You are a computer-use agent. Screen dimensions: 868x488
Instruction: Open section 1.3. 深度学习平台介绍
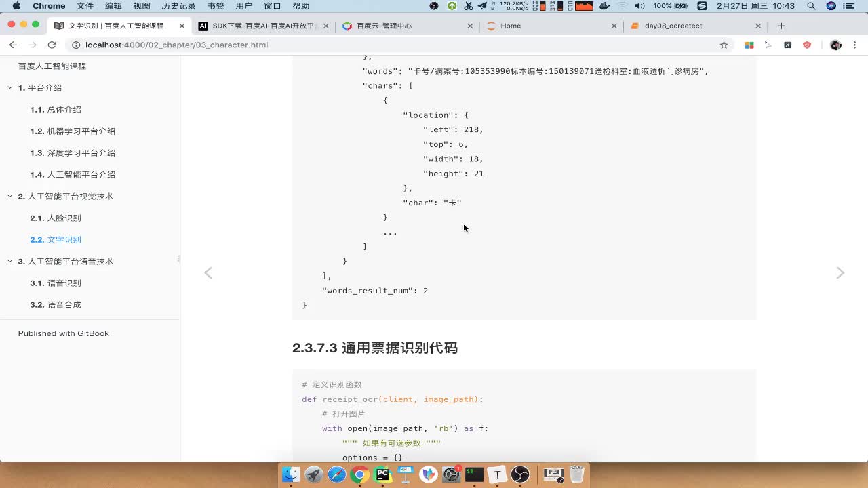[73, 153]
